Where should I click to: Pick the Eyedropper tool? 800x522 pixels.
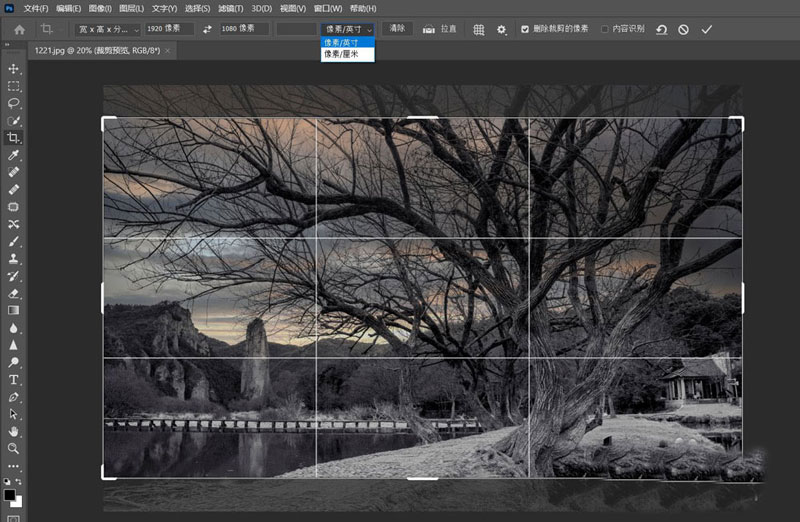pos(14,156)
